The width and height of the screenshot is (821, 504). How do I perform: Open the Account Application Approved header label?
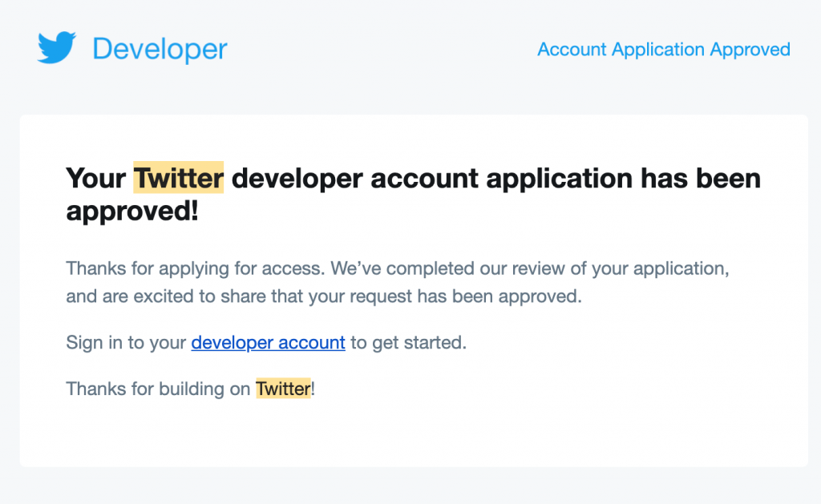663,49
